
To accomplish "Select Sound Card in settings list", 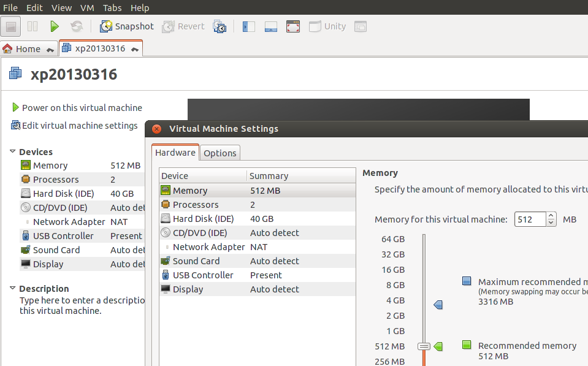I will 258,261.
